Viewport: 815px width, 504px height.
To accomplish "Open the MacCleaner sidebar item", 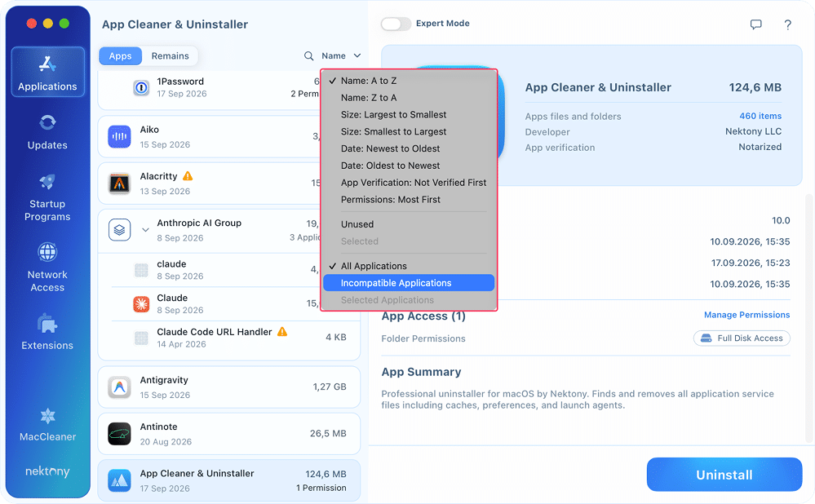I will pos(47,425).
